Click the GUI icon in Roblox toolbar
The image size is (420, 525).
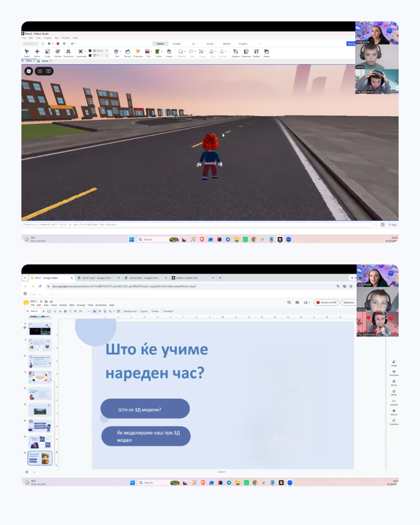click(147, 51)
